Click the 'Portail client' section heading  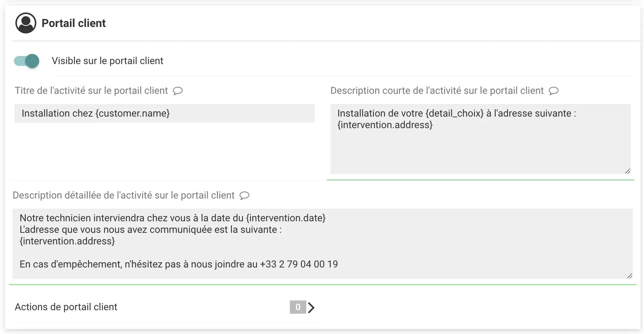tap(73, 23)
